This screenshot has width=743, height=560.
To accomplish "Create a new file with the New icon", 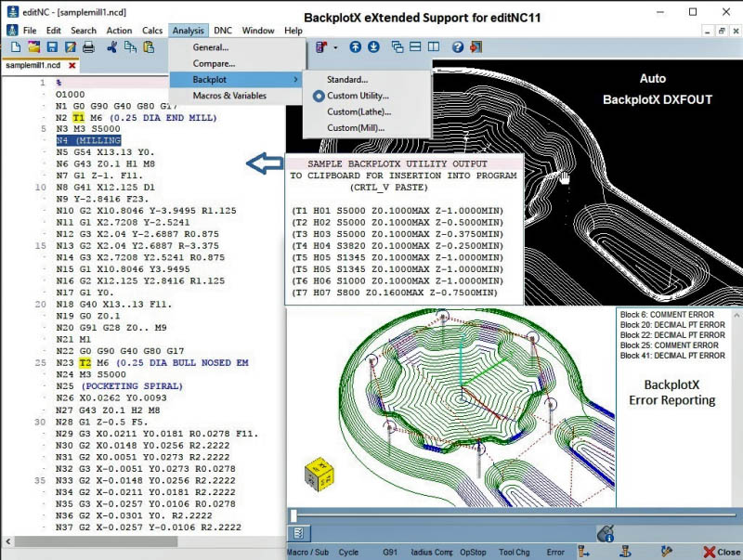I will tap(16, 47).
